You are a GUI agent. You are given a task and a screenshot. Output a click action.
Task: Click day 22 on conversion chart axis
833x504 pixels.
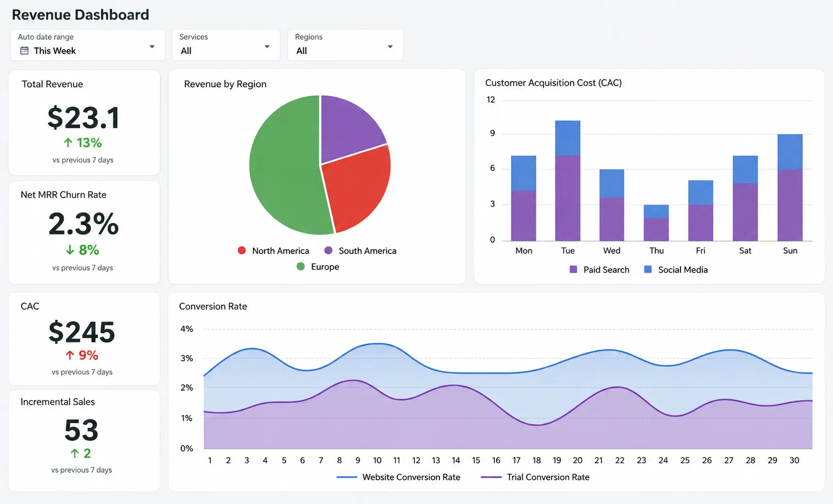point(620,460)
